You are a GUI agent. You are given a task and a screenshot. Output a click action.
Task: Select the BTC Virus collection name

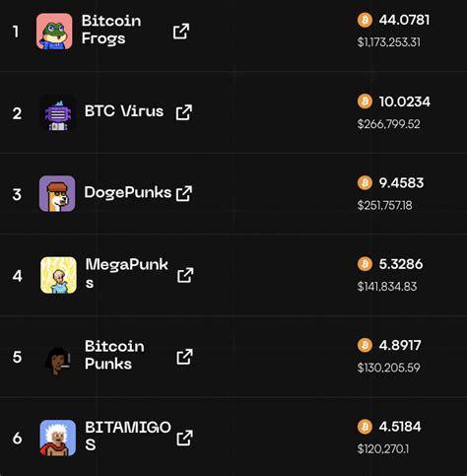point(124,111)
